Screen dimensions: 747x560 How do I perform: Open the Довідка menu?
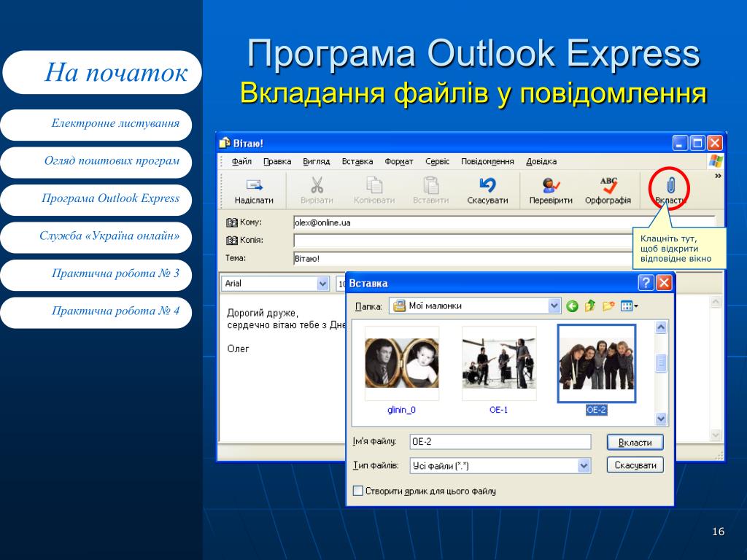[541, 161]
